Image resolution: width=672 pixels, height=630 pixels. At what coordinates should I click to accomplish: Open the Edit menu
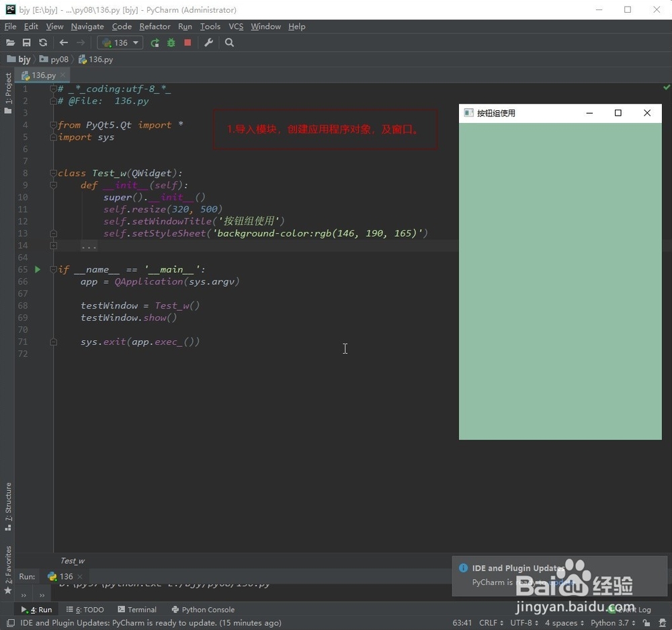coord(31,27)
